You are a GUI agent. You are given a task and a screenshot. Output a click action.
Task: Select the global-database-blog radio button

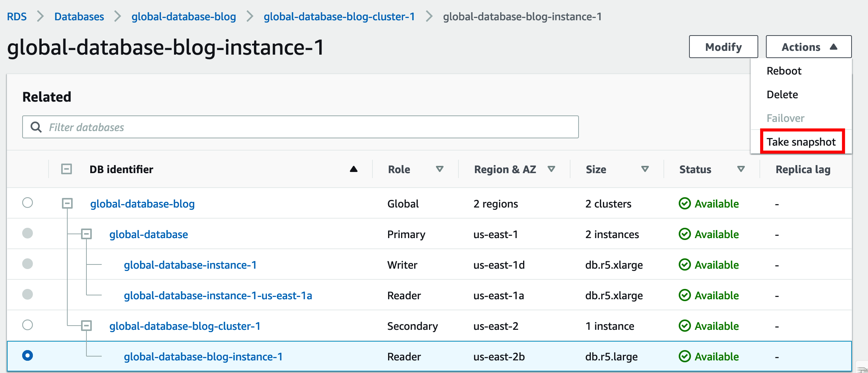pos(28,203)
